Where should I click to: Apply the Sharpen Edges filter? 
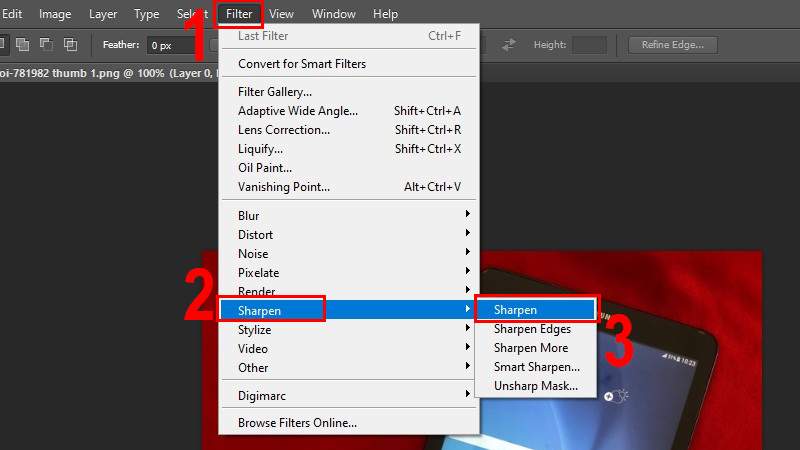(535, 329)
